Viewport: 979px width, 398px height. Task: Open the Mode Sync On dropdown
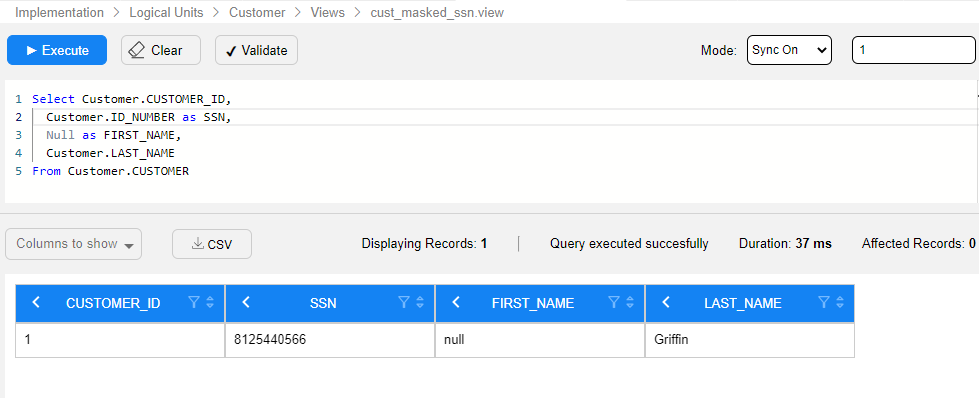coord(789,50)
